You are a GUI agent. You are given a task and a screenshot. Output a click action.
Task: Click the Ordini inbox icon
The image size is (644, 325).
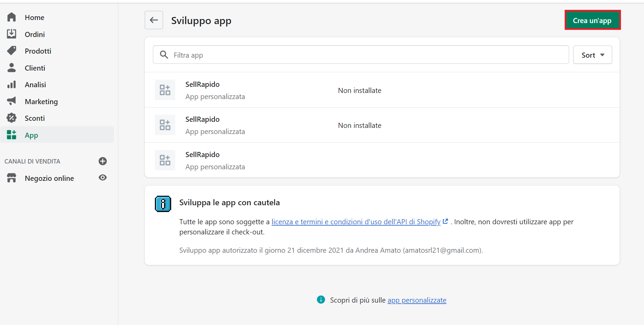(x=12, y=34)
